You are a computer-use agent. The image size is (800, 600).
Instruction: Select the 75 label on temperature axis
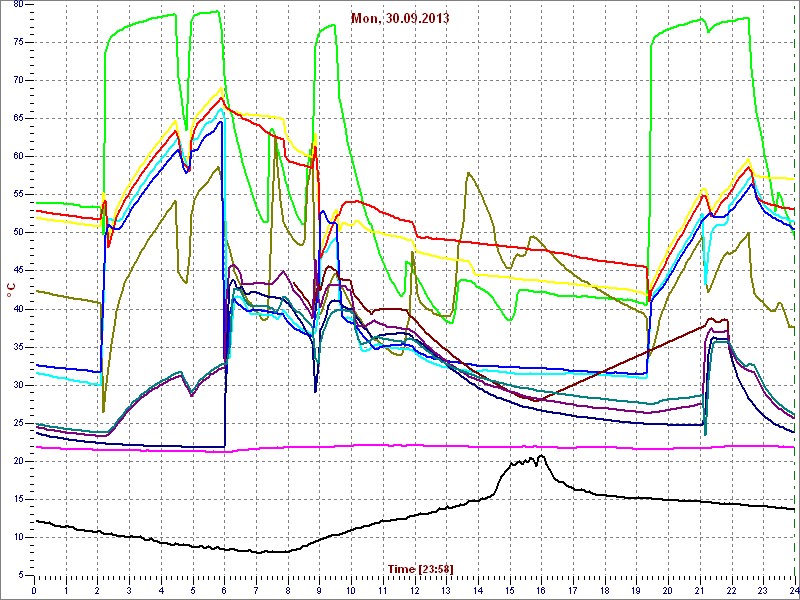click(17, 43)
